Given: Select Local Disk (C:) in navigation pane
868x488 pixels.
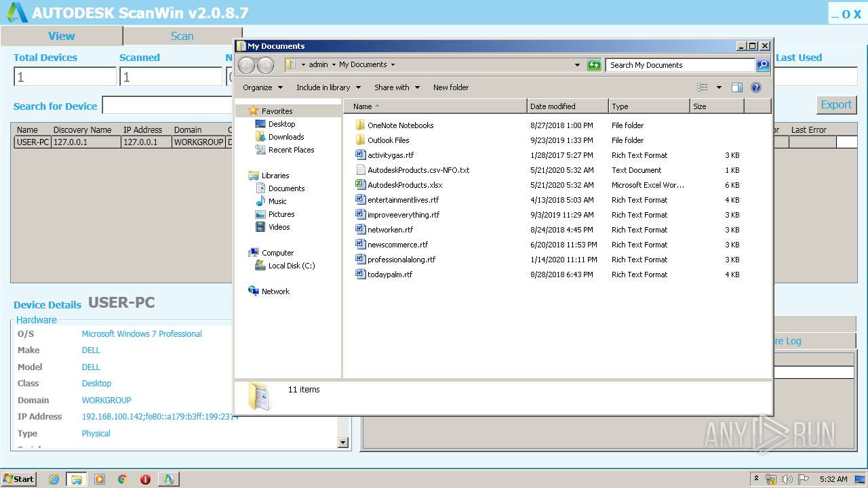Looking at the screenshot, I should [x=291, y=266].
